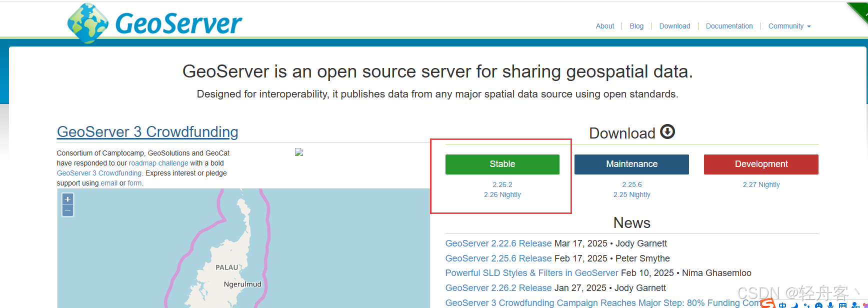Click the PALAU label on map
The height and width of the screenshot is (308, 868).
point(227,267)
